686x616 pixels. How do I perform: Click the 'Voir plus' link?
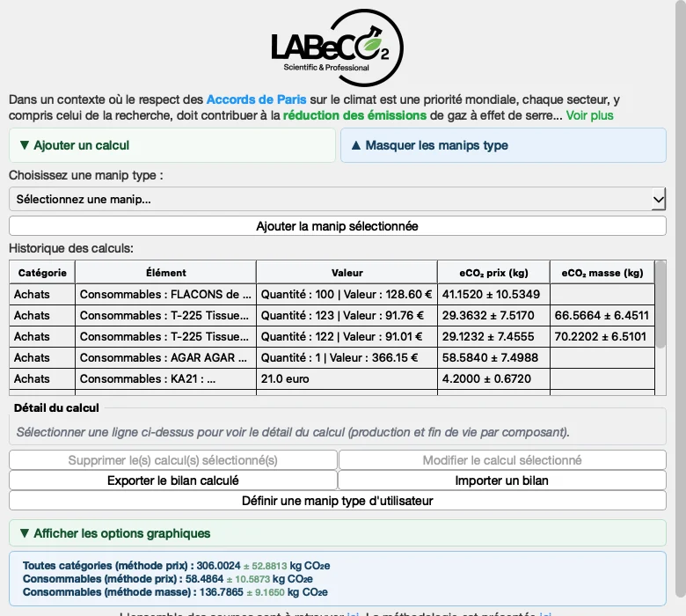pos(589,115)
